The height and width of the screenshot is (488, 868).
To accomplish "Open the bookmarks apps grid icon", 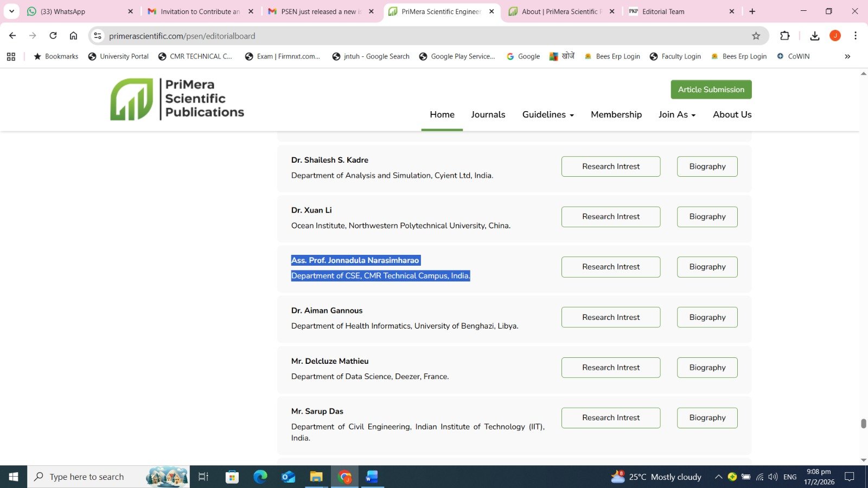I will click(11, 56).
